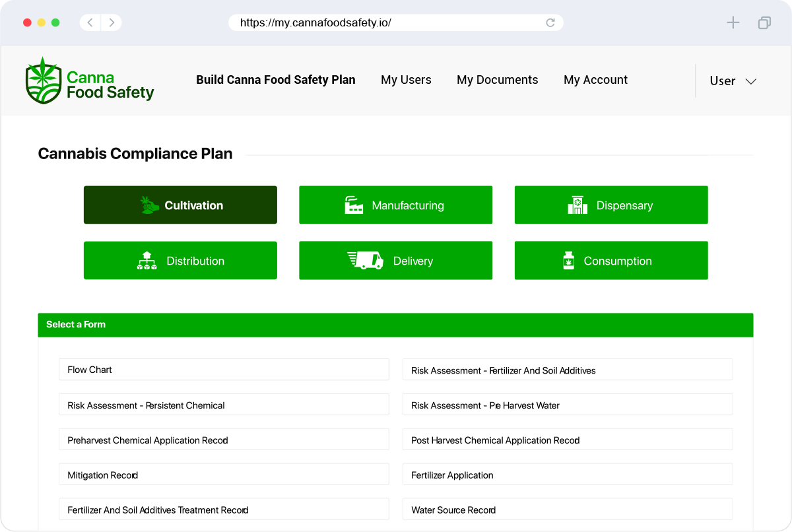
Task: Click the Delivery truck icon
Action: coord(366,261)
